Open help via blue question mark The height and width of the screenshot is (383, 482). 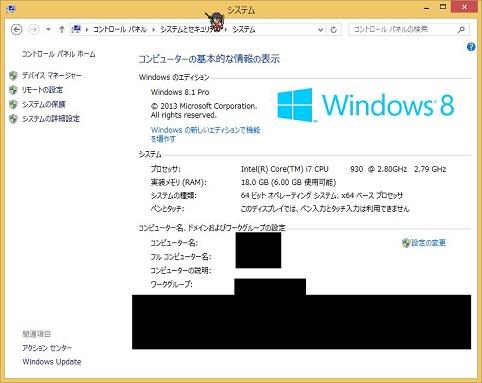coord(471,47)
